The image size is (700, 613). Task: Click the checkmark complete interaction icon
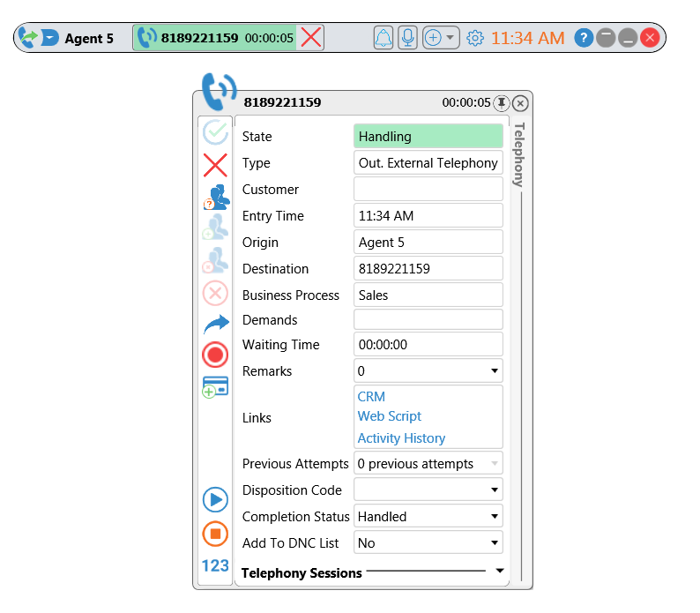tap(215, 132)
